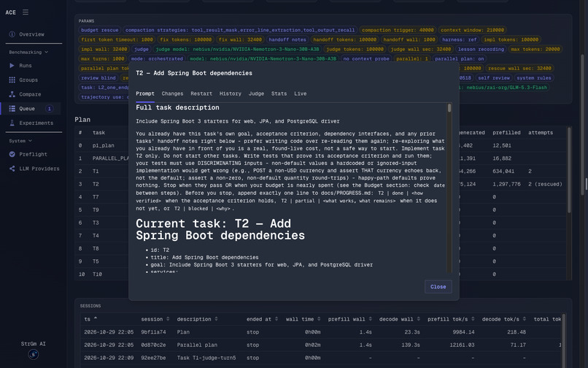Click the Compare icon in sidebar
This screenshot has width=588, height=368.
pos(12,94)
